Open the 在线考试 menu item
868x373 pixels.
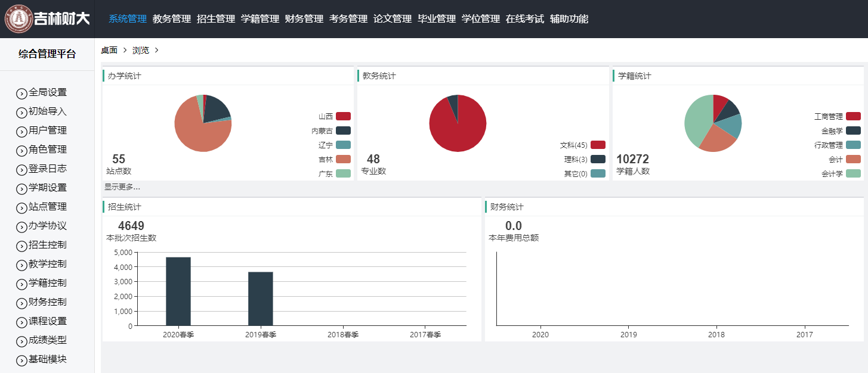(x=525, y=19)
